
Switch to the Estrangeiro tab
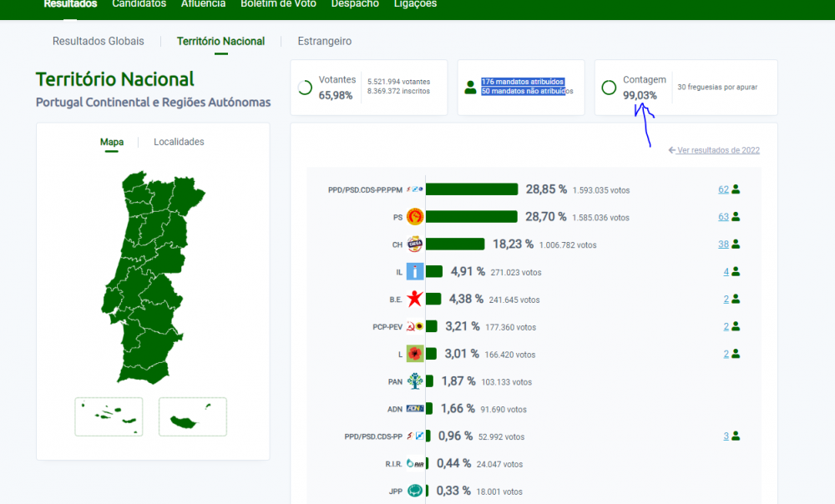click(324, 41)
